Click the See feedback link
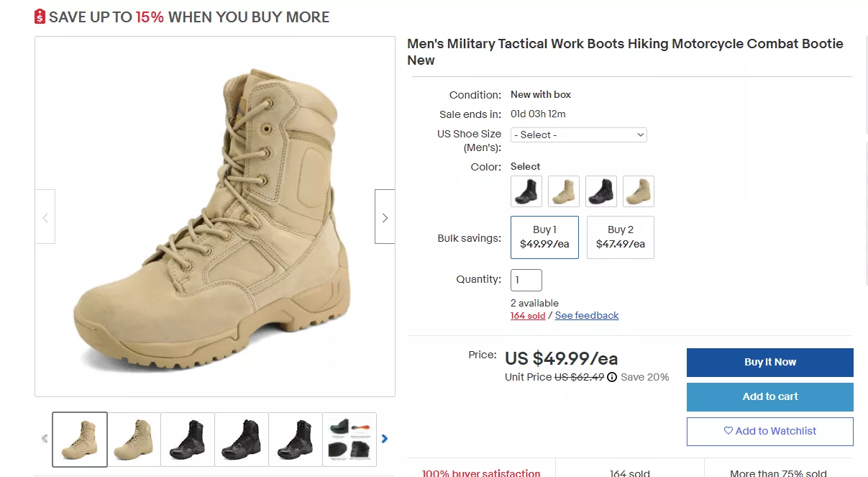868x477 pixels. point(587,315)
